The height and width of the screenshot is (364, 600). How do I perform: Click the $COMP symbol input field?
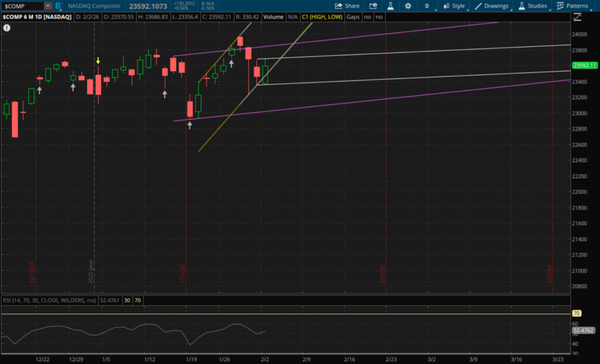22,6
